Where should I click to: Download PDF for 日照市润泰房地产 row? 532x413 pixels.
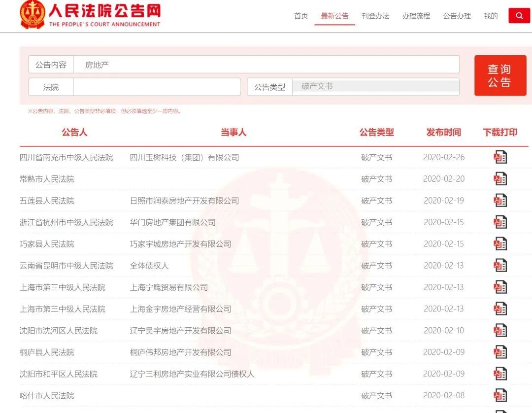tap(500, 201)
